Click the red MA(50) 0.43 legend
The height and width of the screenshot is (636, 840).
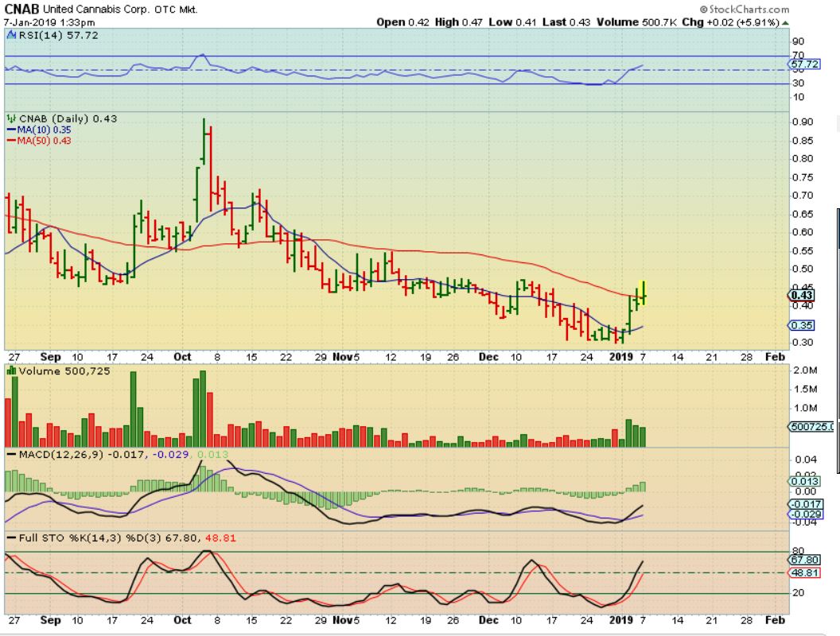pos(38,141)
